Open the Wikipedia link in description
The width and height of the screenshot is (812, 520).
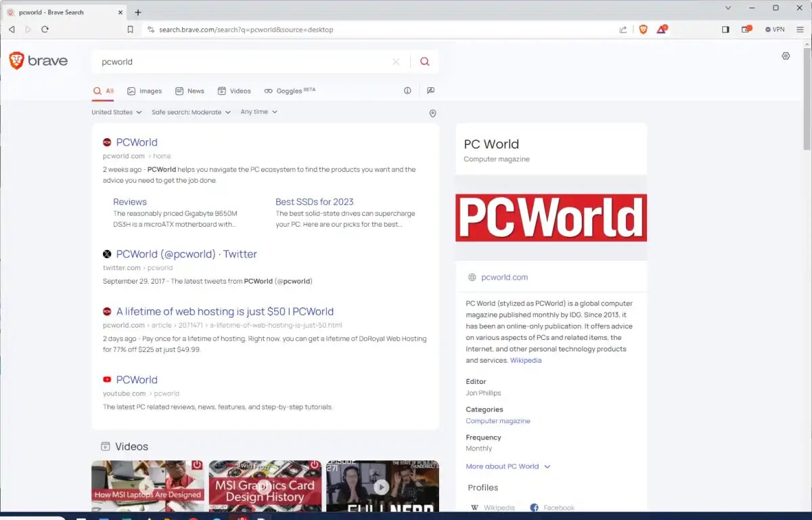[x=526, y=360]
